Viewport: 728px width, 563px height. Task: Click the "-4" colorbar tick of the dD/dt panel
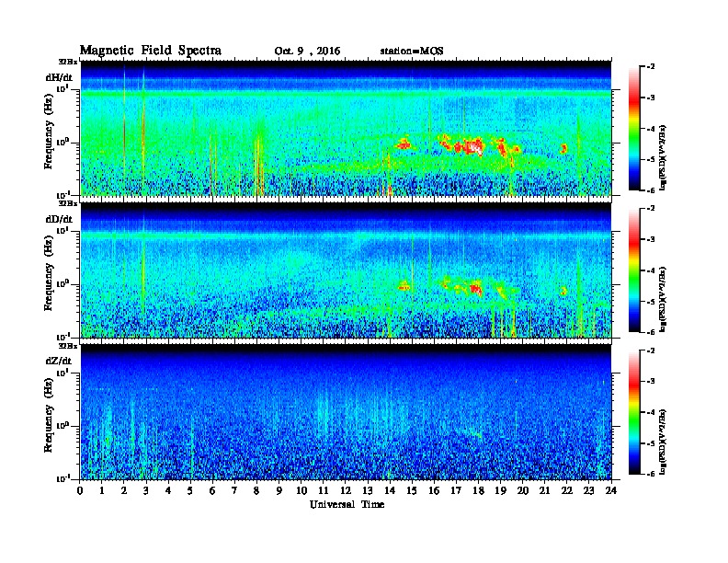(x=651, y=270)
